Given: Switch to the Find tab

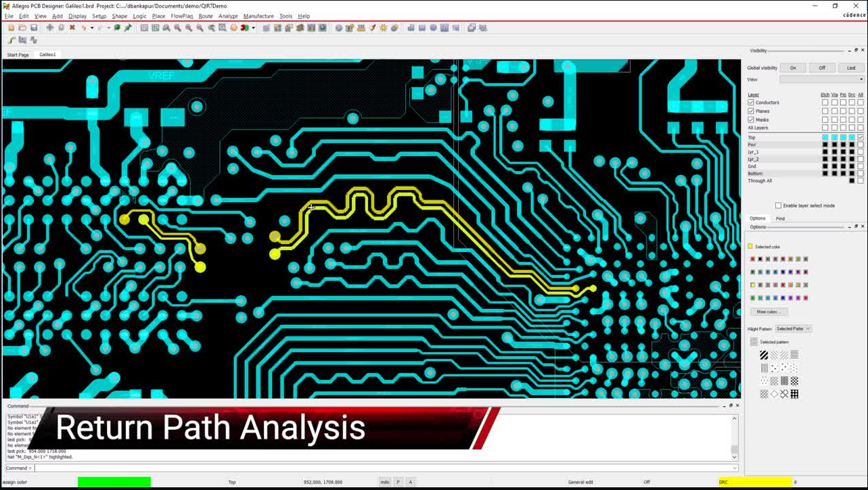Looking at the screenshot, I should (780, 218).
